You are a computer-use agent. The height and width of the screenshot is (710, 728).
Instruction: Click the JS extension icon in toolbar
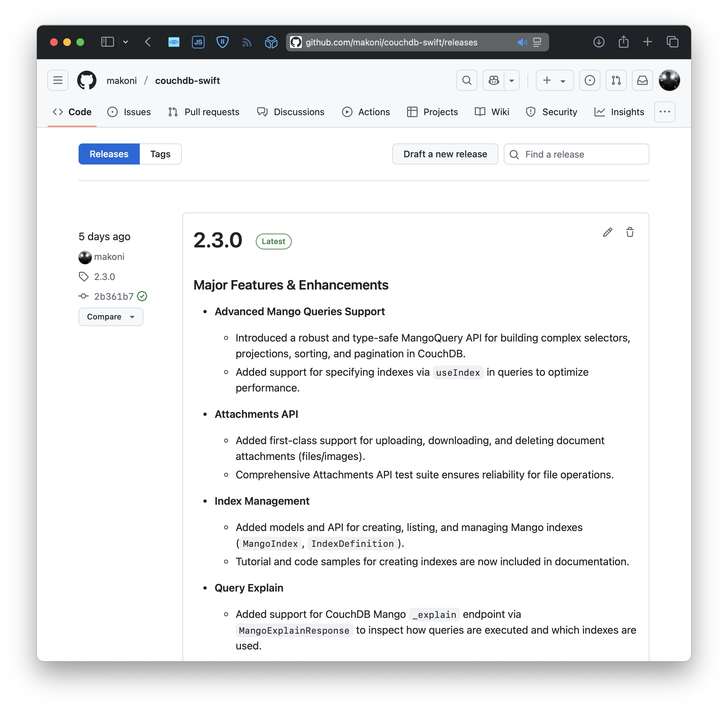[198, 42]
